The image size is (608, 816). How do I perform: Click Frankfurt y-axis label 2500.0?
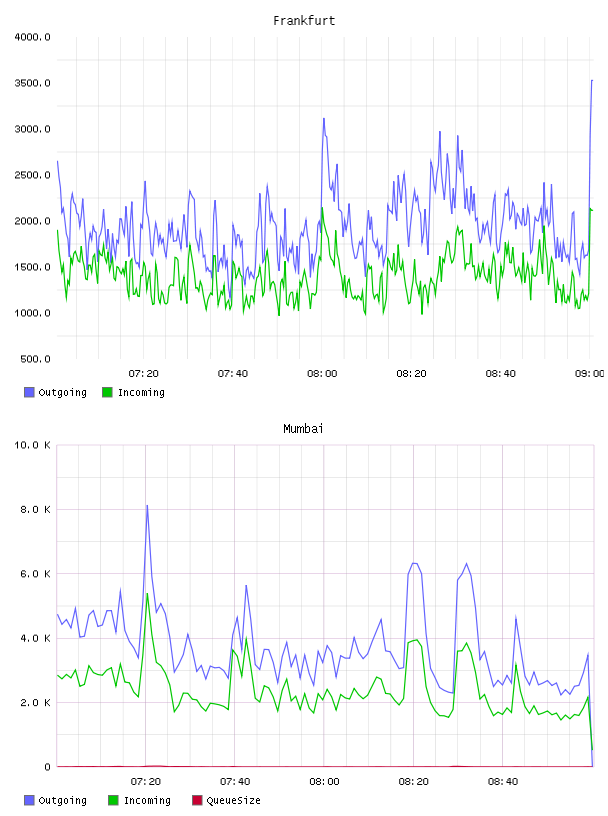tap(33, 175)
